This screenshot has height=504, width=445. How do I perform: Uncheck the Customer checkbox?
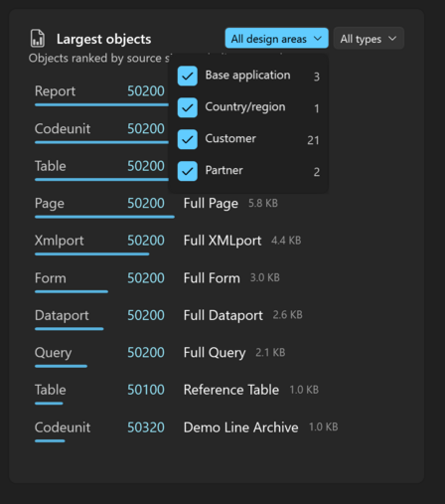(188, 139)
